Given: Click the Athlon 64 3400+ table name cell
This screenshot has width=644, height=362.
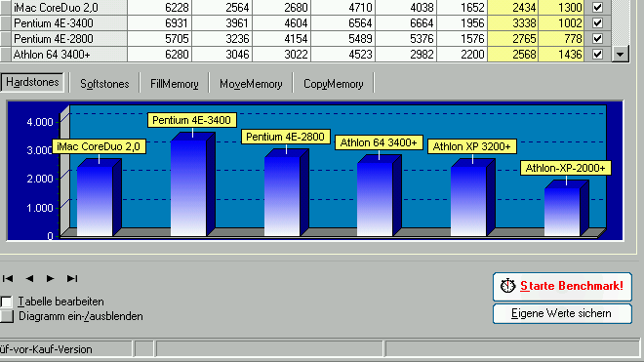Looking at the screenshot, I should [69, 55].
